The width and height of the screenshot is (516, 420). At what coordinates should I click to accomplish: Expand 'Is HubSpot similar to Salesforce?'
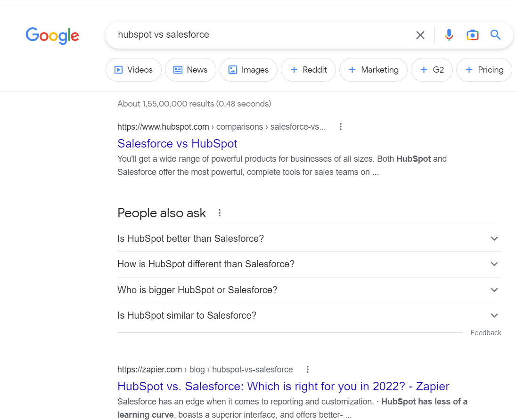[x=494, y=315]
